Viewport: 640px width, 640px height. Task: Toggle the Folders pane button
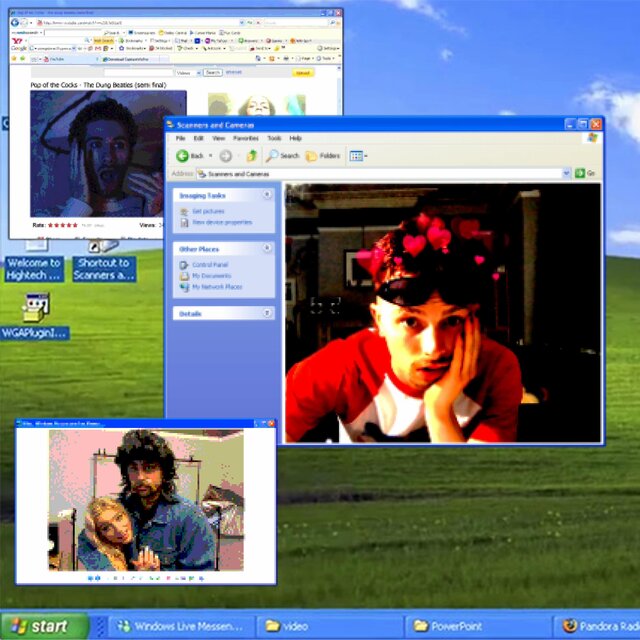pyautogui.click(x=323, y=156)
